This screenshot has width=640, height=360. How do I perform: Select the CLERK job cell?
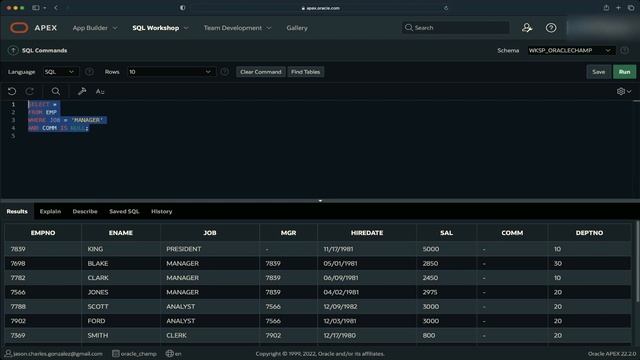(x=210, y=335)
